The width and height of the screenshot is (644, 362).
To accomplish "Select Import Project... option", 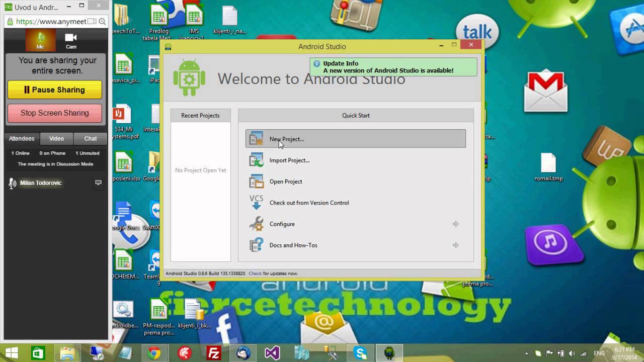I will [x=355, y=160].
